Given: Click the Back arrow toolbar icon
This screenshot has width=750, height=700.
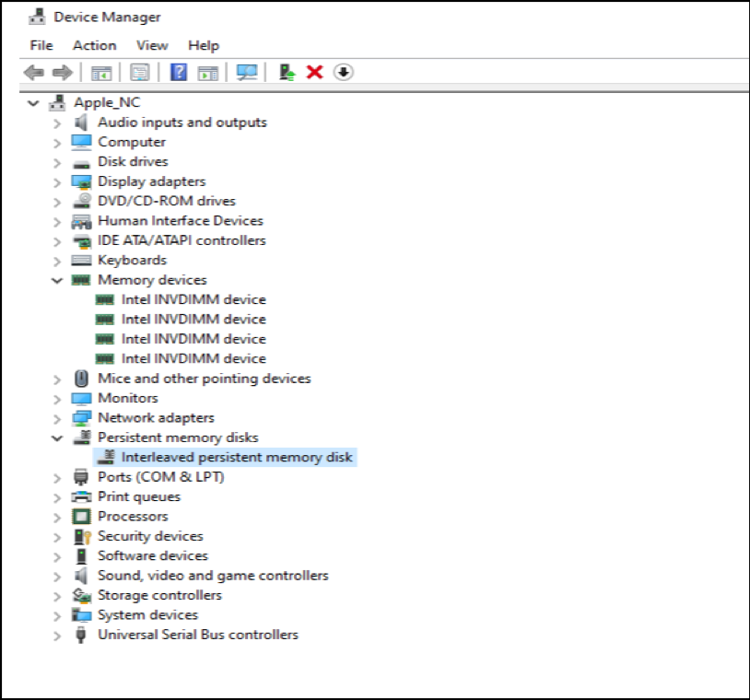Looking at the screenshot, I should click(33, 73).
